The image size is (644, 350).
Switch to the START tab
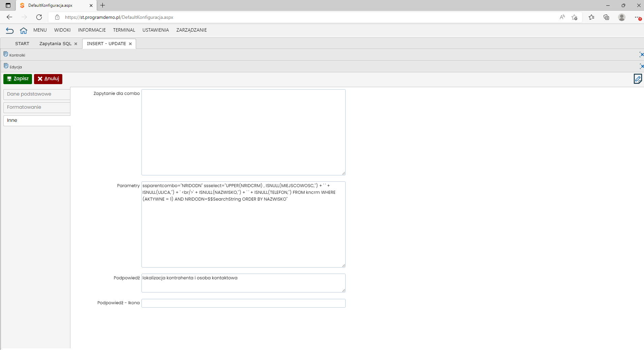(22, 44)
